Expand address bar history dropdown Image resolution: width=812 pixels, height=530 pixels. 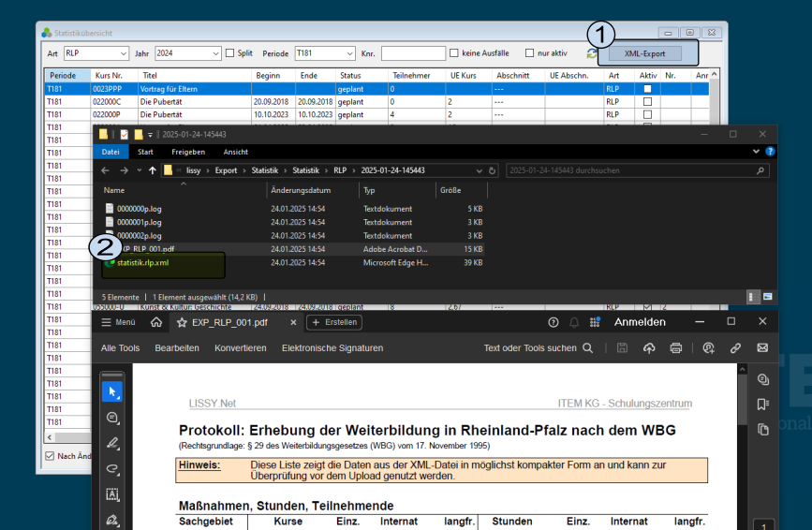(479, 170)
